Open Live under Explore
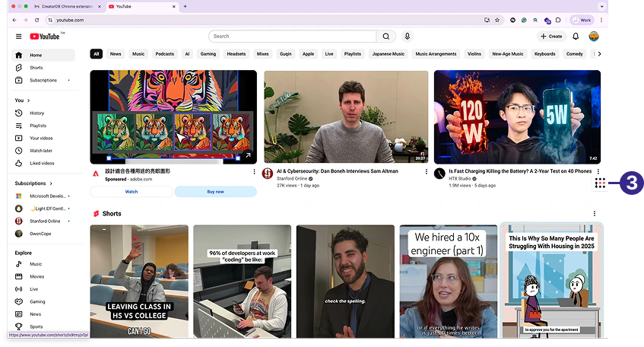Image resolution: width=644 pixels, height=347 pixels. 43,289
